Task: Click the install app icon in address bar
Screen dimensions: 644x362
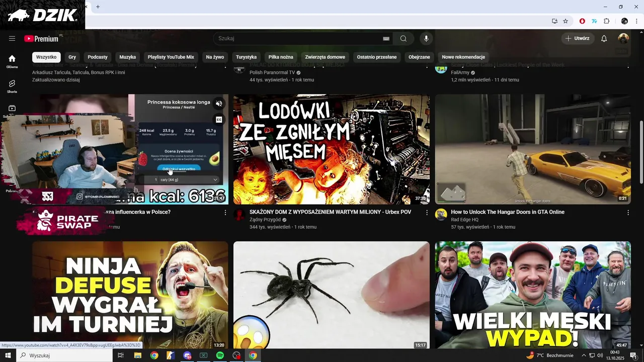Action: click(554, 21)
